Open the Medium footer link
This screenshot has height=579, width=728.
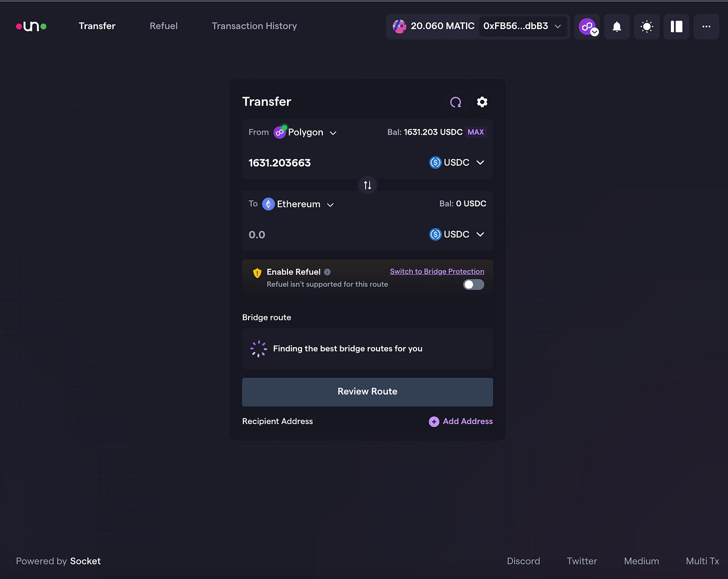[x=642, y=561]
